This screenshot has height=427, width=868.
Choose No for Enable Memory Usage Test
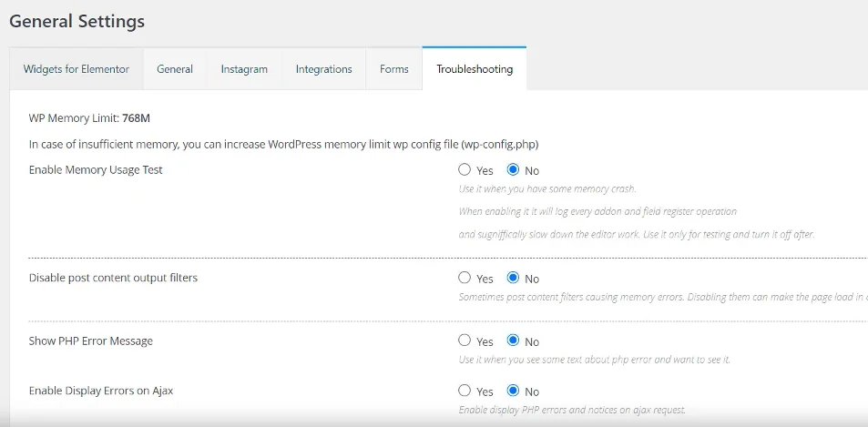(x=513, y=170)
